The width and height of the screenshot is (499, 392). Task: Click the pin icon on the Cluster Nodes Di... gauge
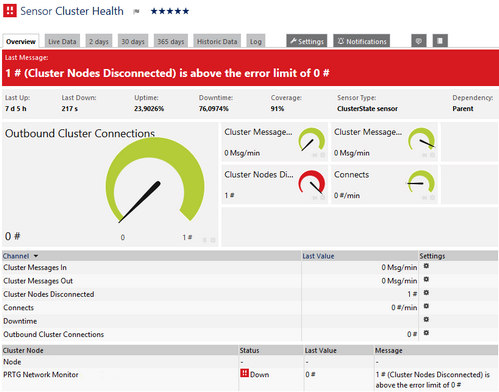pos(315,198)
